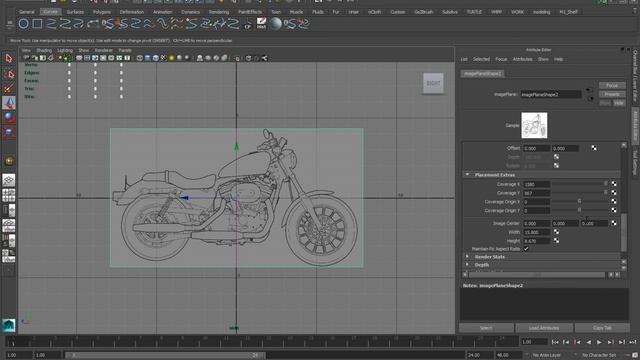The image size is (640, 360).
Task: Activate the Scale tool cube icon
Action: [x=9, y=131]
